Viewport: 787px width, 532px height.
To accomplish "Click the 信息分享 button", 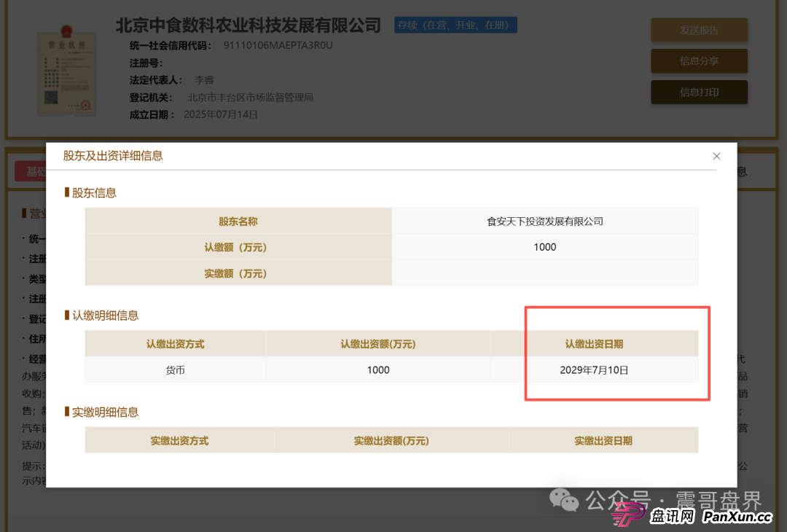I will click(699, 60).
